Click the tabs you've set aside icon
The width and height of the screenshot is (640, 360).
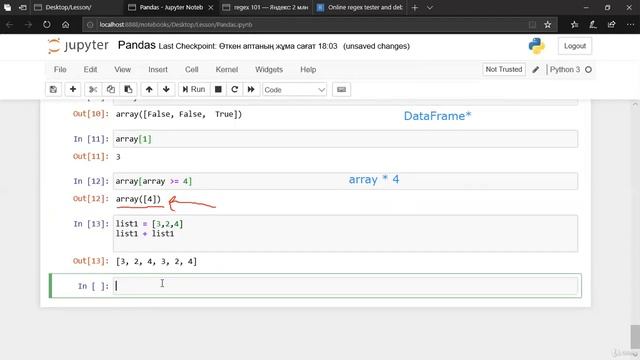[7, 7]
